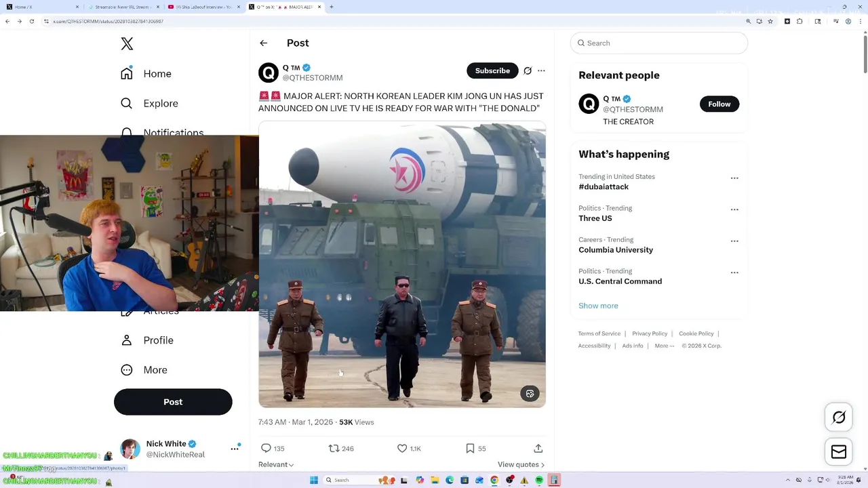Open the Explore page
The width and height of the screenshot is (868, 488).
[x=149, y=104]
